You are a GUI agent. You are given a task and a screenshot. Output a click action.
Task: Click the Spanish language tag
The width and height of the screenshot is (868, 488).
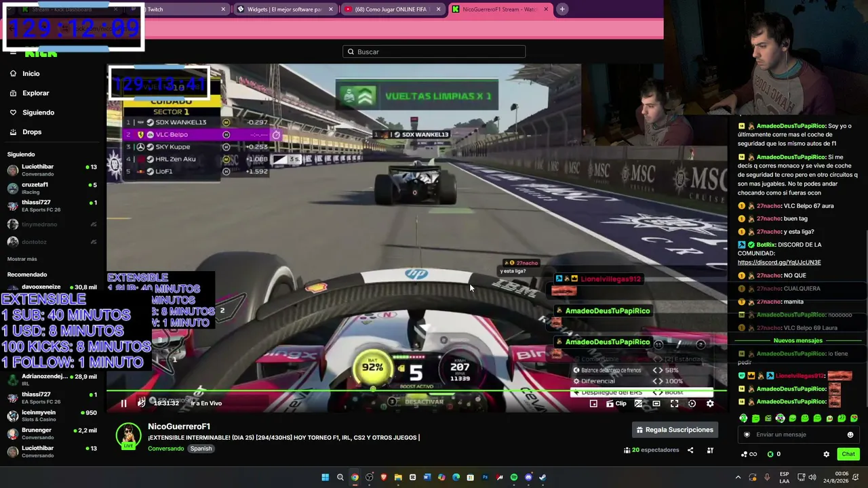tap(201, 449)
